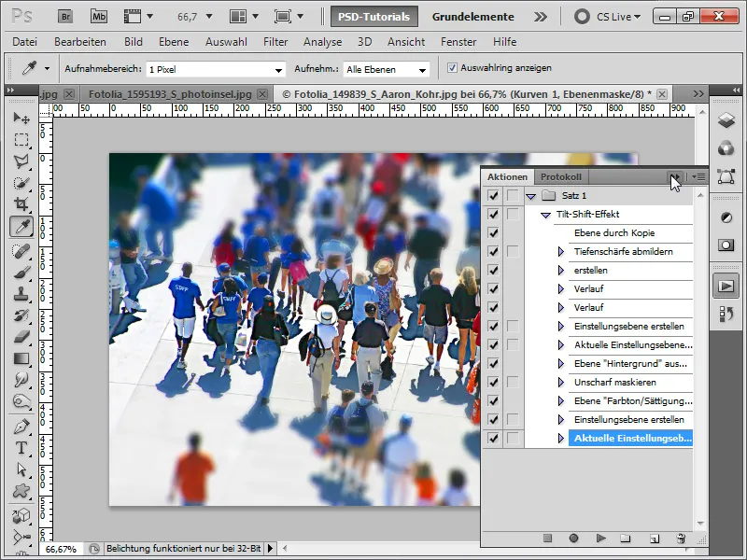This screenshot has height=560, width=747.
Task: Select the Quick Selection tool
Action: (x=21, y=183)
